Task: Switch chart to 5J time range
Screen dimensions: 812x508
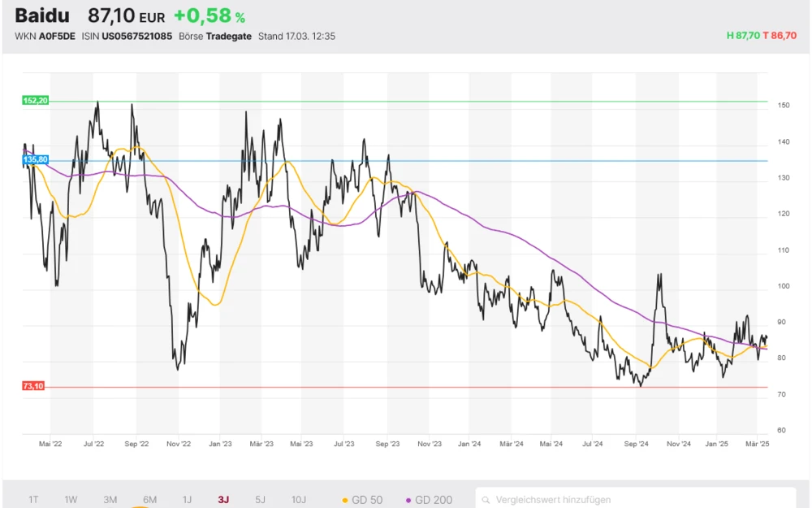Action: (x=260, y=500)
